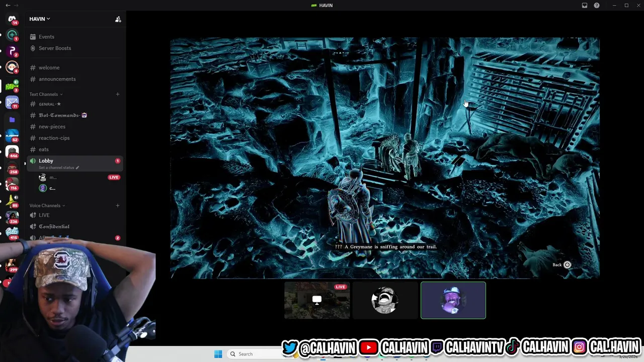
Task: Go forward using the title bar forward arrow
Action: click(16, 5)
